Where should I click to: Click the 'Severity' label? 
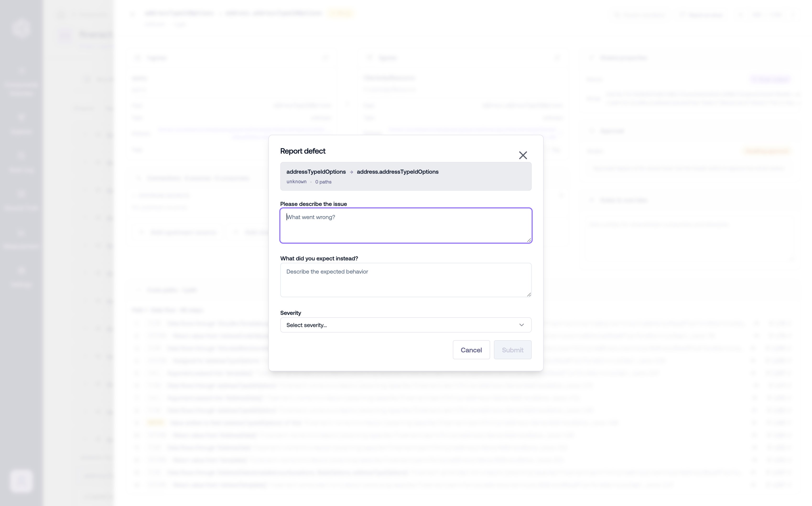(x=291, y=313)
